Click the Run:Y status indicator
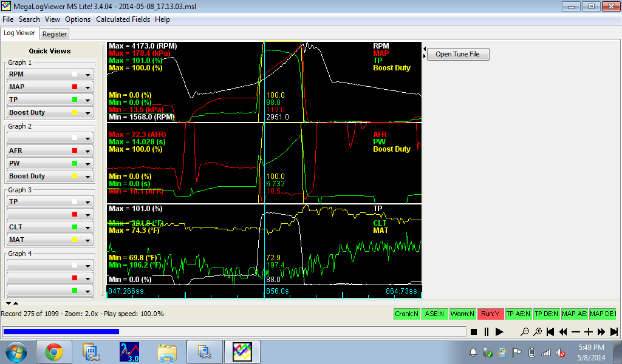The image size is (622, 364). pyautogui.click(x=490, y=314)
